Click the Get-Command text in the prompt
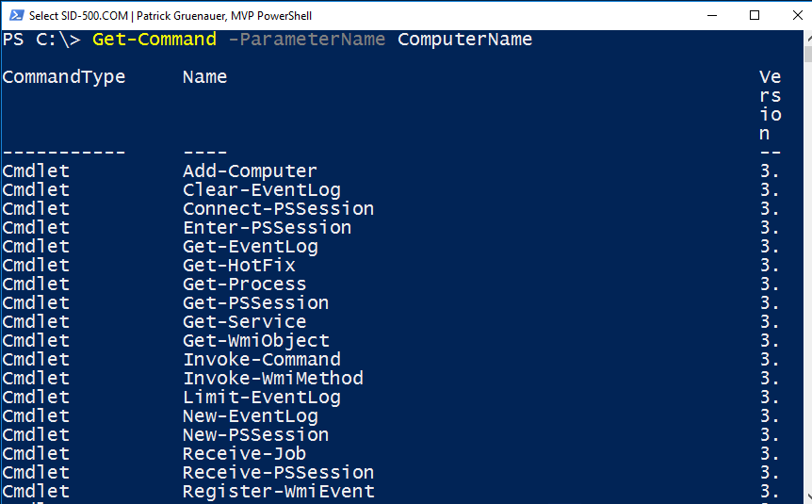Viewport: 812px width, 504px height. tap(154, 40)
